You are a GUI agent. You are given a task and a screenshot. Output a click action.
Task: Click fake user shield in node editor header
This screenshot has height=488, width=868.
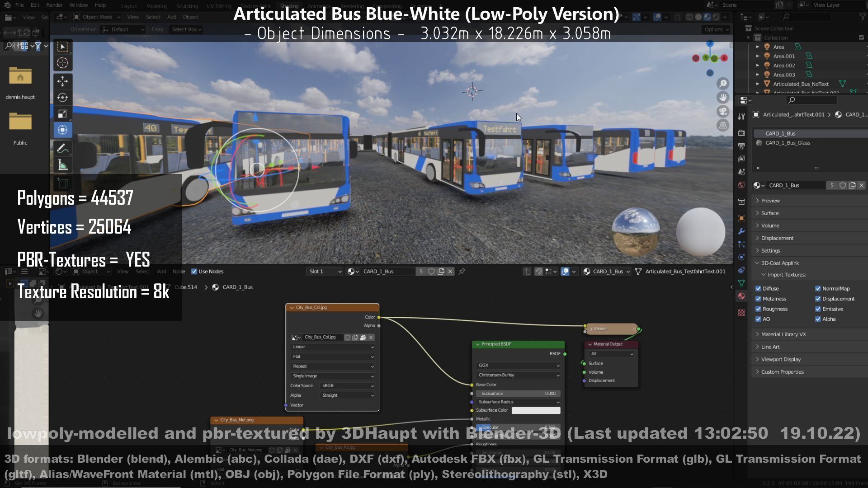(x=431, y=272)
